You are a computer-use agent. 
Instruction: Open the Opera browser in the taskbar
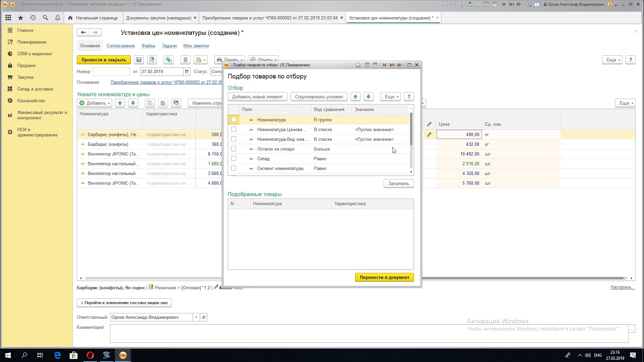point(90,355)
